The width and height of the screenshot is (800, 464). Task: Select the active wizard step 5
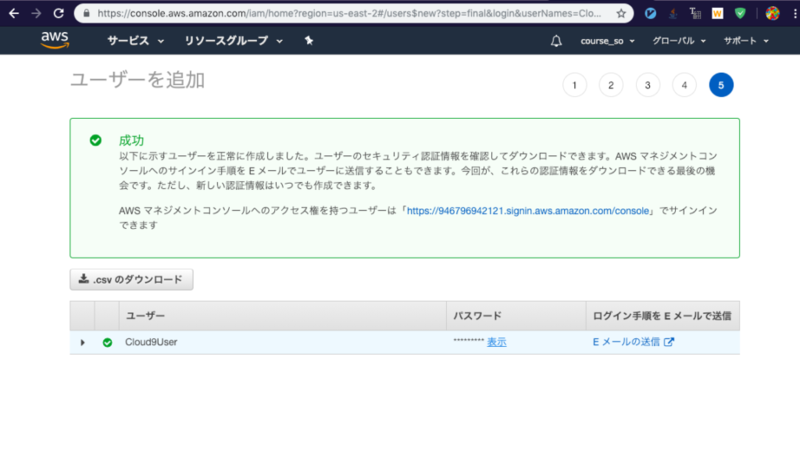pos(721,85)
